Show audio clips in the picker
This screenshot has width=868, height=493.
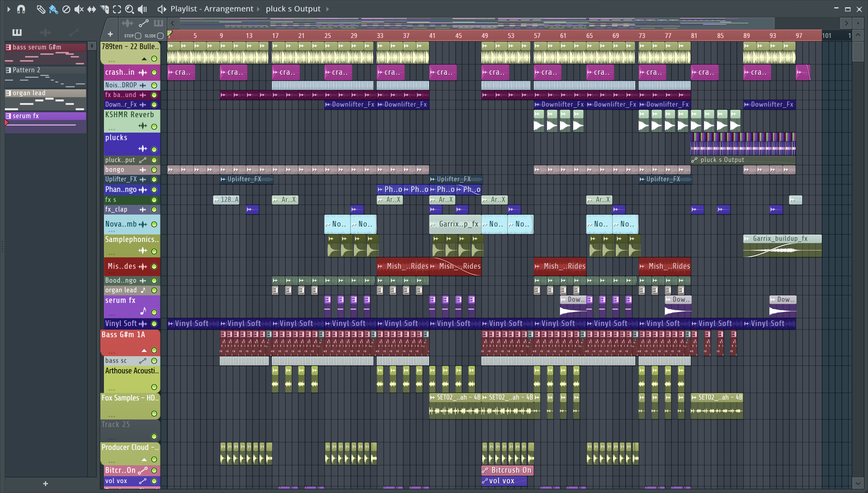point(45,33)
